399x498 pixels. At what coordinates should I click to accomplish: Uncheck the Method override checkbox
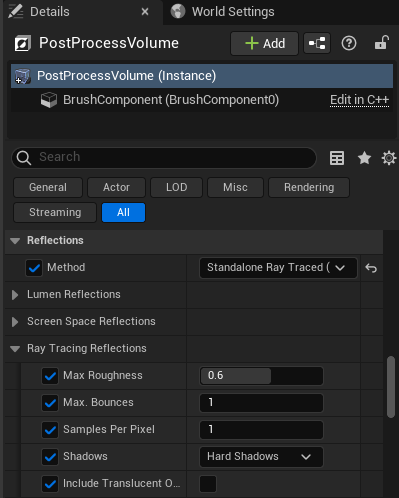(x=34, y=268)
